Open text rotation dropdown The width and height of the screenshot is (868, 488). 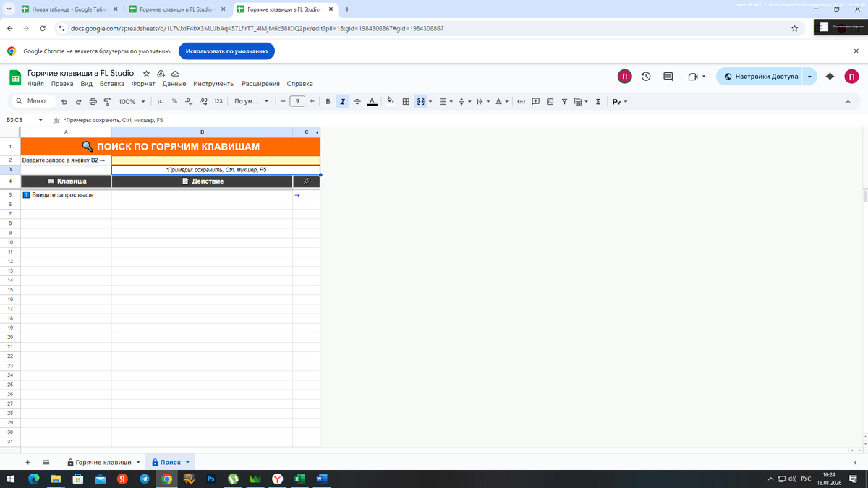pyautogui.click(x=502, y=101)
